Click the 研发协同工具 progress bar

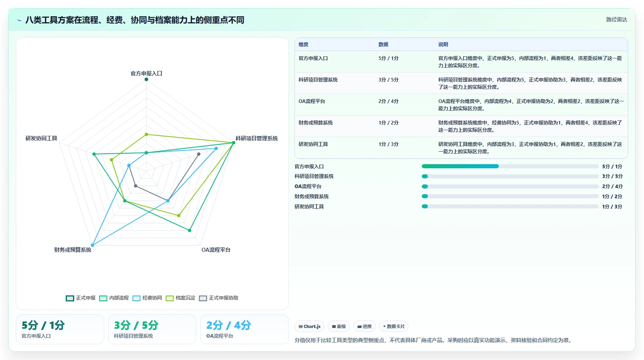pyautogui.click(x=510, y=206)
